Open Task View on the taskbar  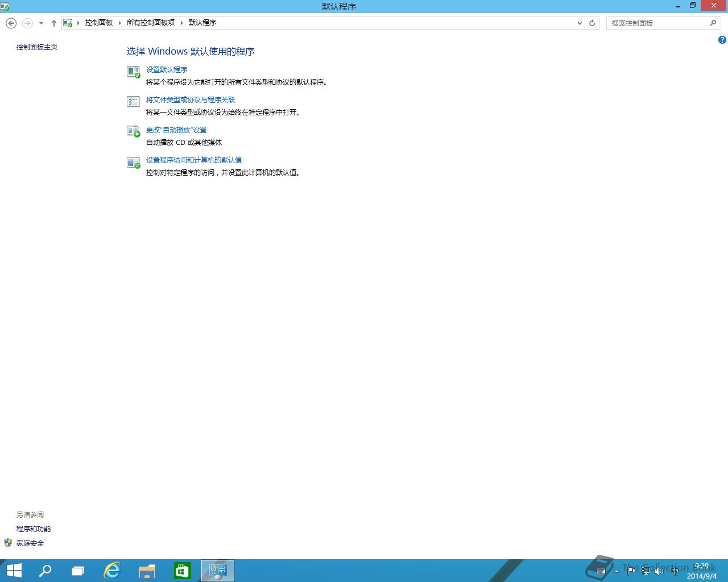78,571
